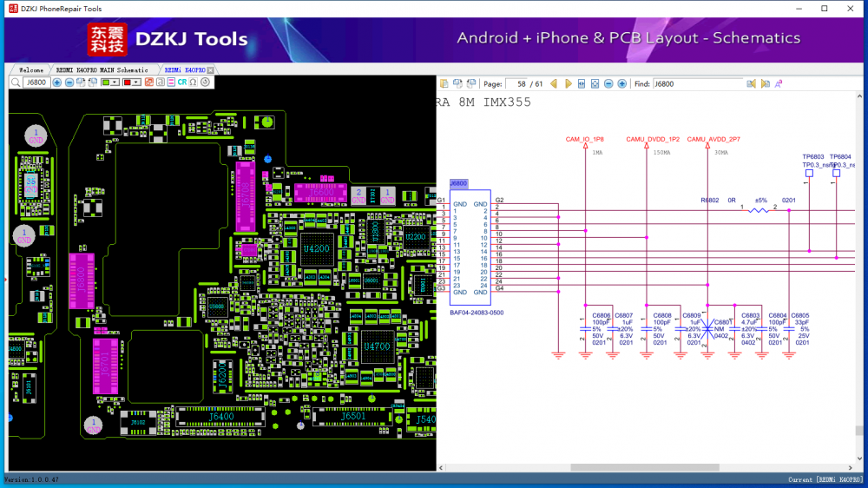Focus the Find field containing J6800
The height and width of the screenshot is (488, 868).
pos(698,84)
